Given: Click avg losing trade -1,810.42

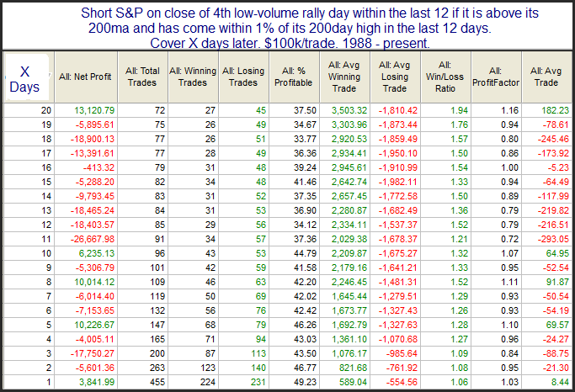Looking at the screenshot, I should point(398,110).
